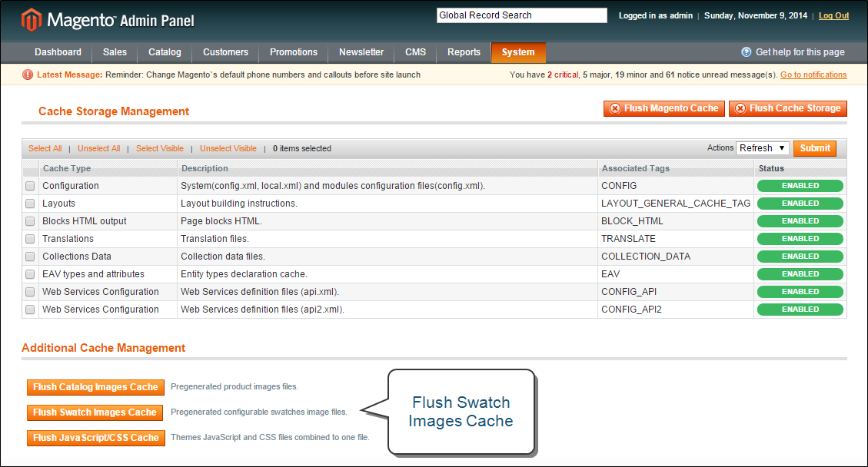Click the Magento logo icon

coord(31,20)
